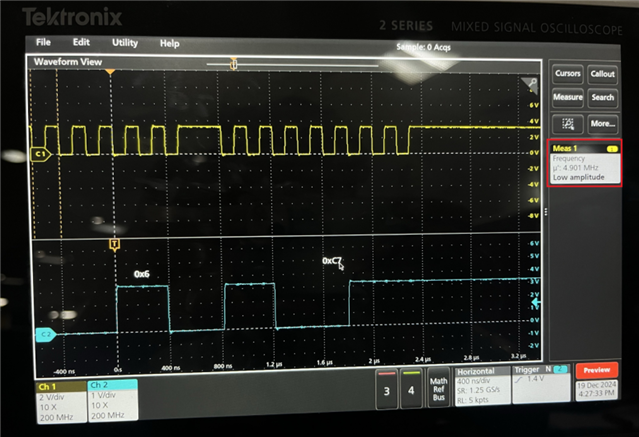This screenshot has width=639, height=437.
Task: Select the C2 channel ground handle
Action: pos(46,334)
